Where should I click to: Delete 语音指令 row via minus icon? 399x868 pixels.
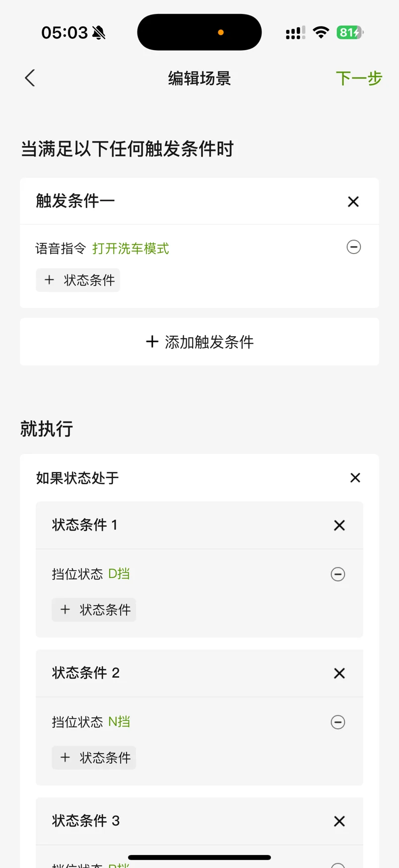pos(354,247)
